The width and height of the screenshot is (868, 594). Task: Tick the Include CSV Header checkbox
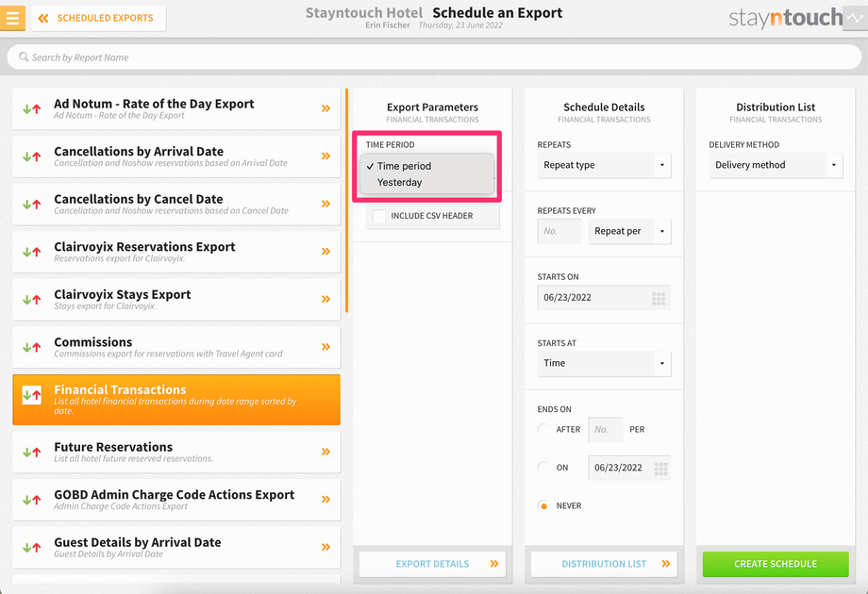coord(379,216)
